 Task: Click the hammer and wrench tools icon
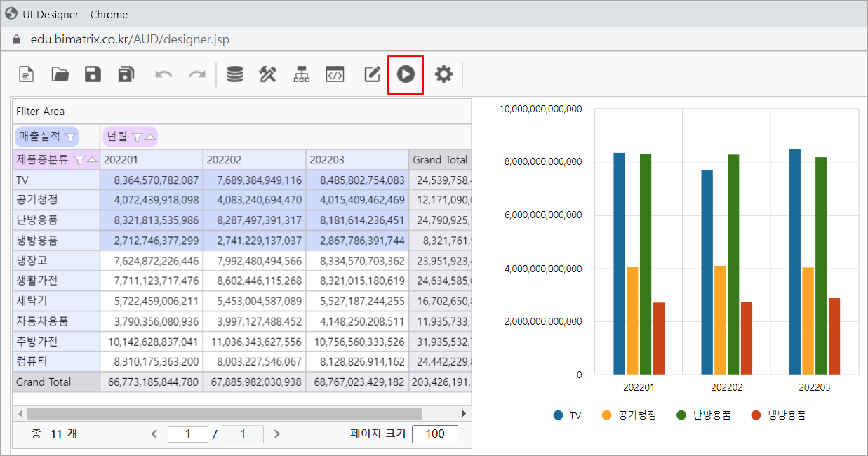[x=267, y=74]
